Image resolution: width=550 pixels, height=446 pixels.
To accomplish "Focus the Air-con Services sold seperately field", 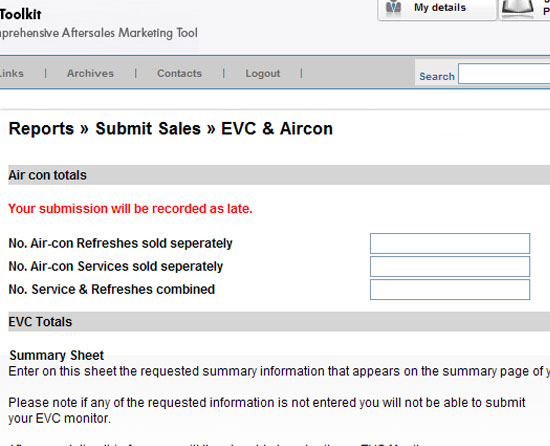I will 450,266.
